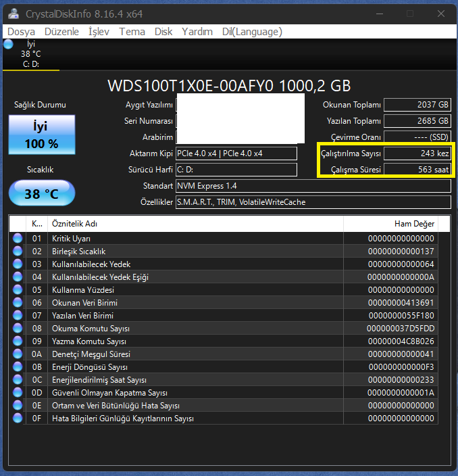Select the C: D: disk status orb
458x476 pixels.
8,45
